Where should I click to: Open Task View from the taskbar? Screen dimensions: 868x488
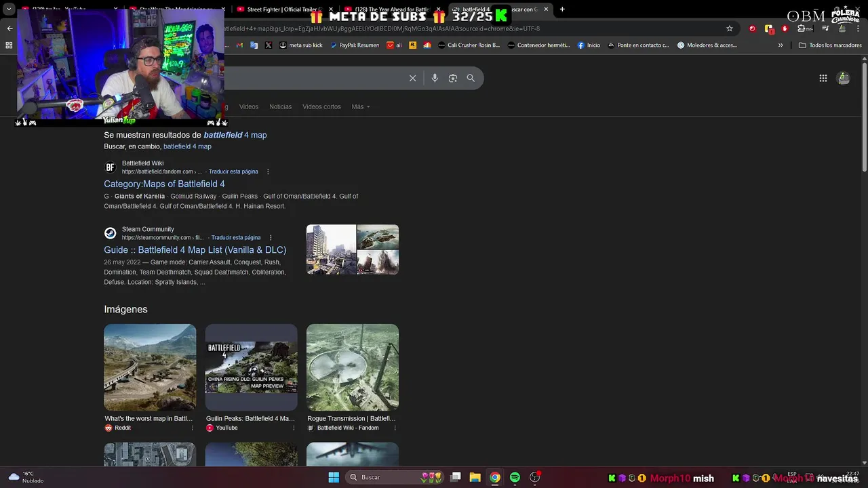click(x=456, y=477)
